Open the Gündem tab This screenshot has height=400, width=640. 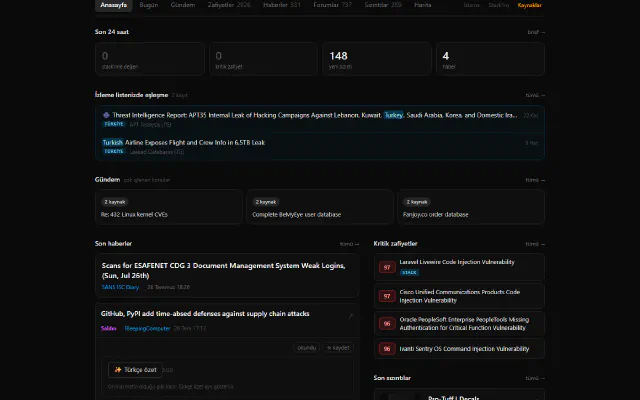[x=182, y=5]
